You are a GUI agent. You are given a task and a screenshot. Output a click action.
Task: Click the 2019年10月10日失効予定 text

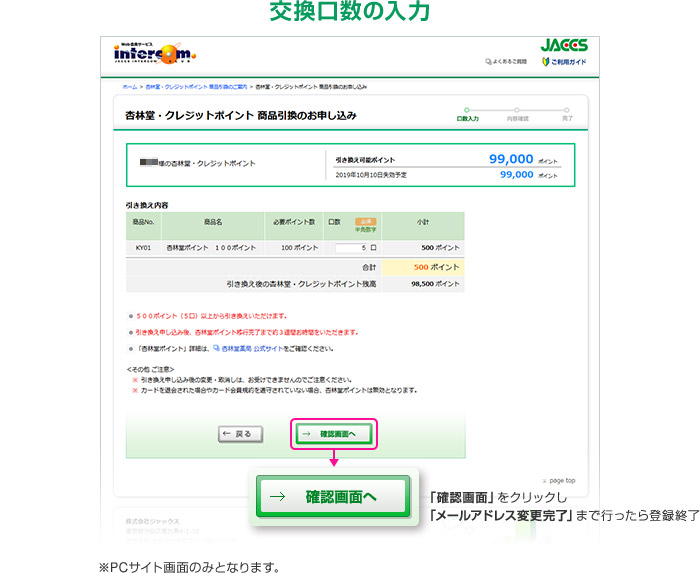click(x=371, y=175)
